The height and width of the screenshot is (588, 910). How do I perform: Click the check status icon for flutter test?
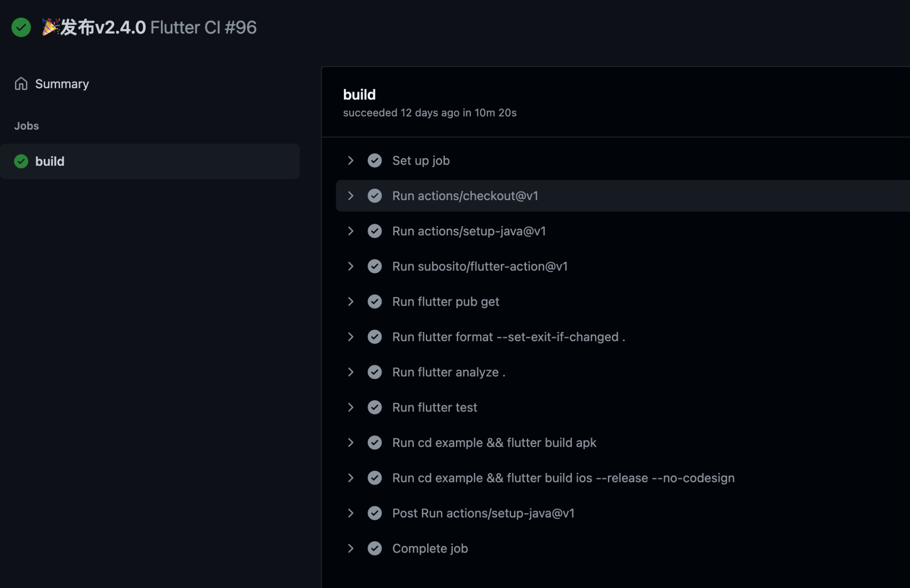tap(374, 407)
